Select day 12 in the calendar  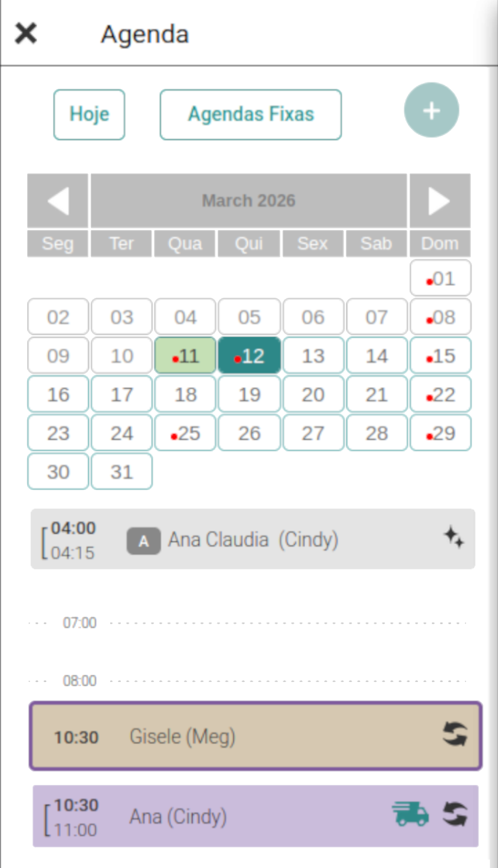coord(249,356)
